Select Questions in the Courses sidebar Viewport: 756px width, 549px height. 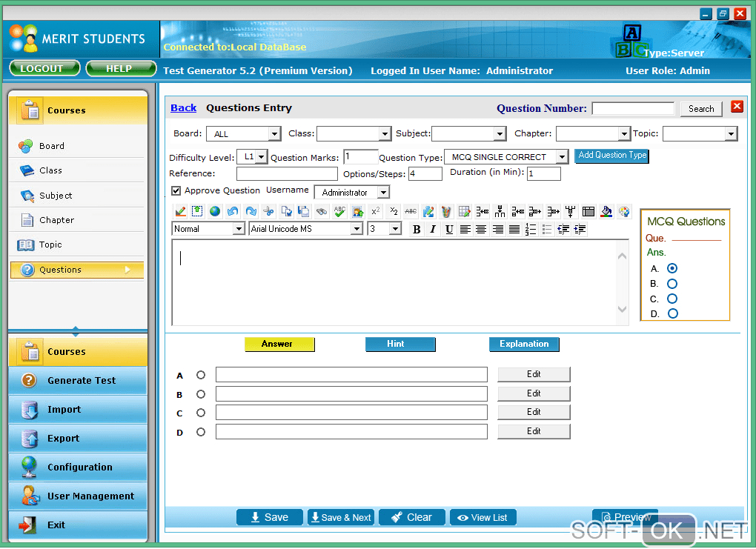coord(77,270)
